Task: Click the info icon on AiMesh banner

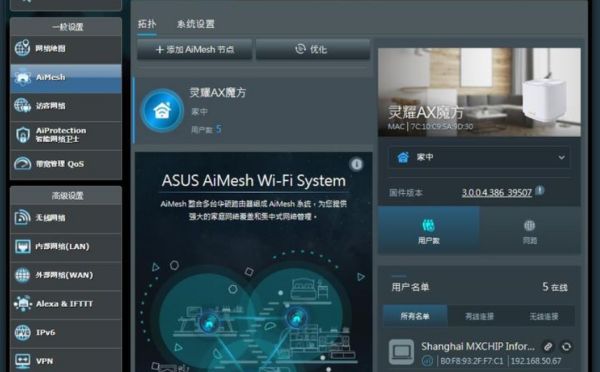Action: pos(356,164)
